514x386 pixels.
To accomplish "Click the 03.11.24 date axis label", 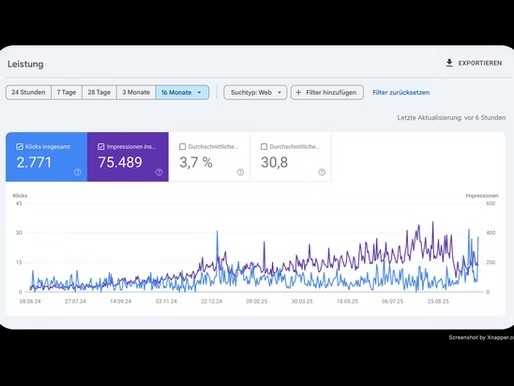I will (x=166, y=301).
